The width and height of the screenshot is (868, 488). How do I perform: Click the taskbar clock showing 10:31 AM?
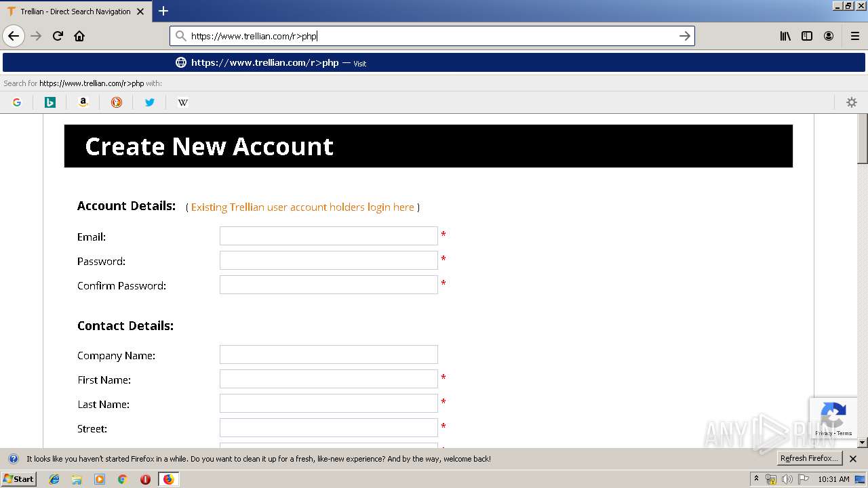pyautogui.click(x=833, y=479)
